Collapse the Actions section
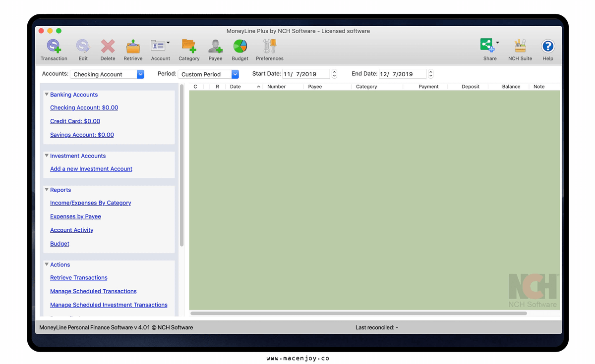Viewport: 595px width, 364px height. coord(47,265)
